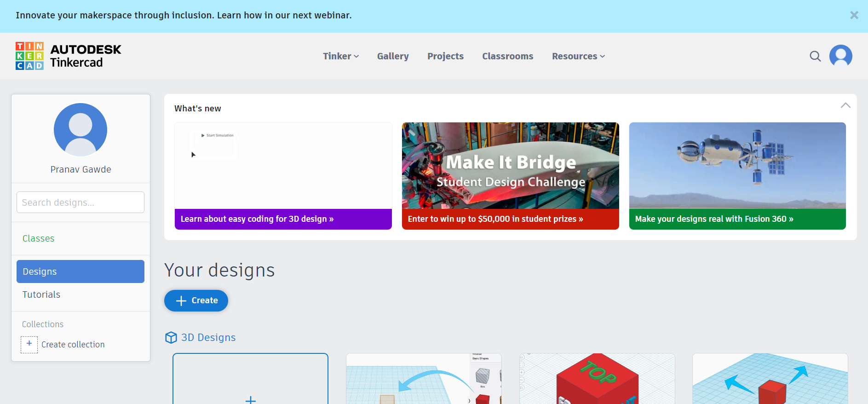The width and height of the screenshot is (868, 404).
Task: Click the AUTODESK Tinkercad wordmark
Action: pos(86,56)
